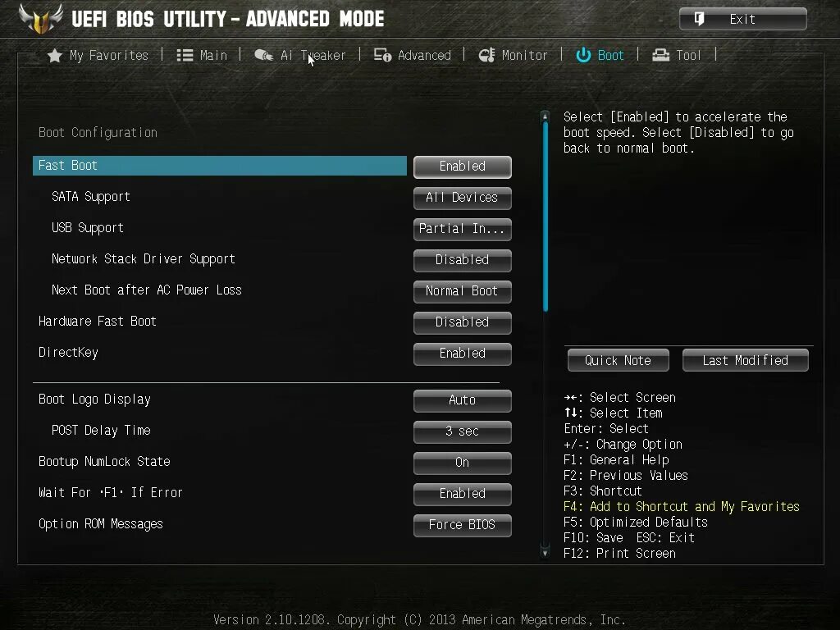Screen dimensions: 840x630
Task: Open Next Boot after AC Power Loss option
Action: [x=463, y=291]
